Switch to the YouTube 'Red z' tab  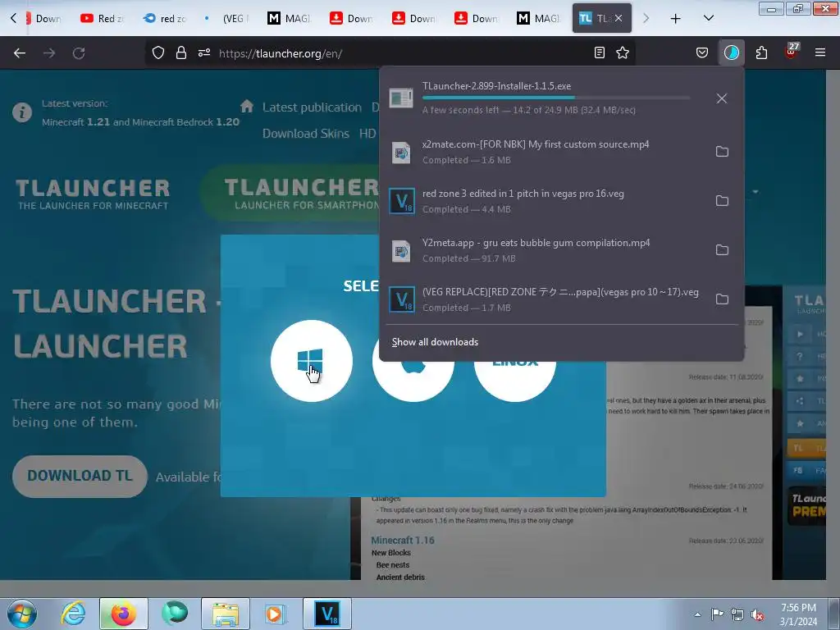pos(103,18)
